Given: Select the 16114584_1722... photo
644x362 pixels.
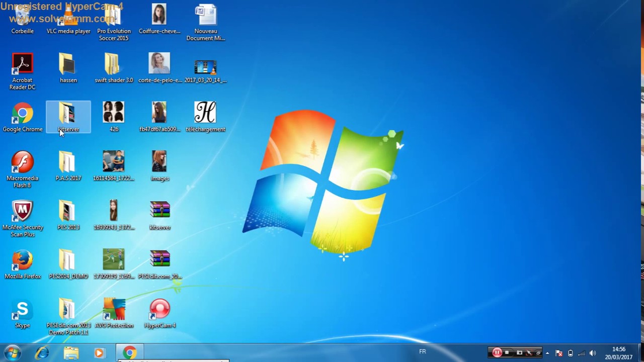Looking at the screenshot, I should tap(114, 166).
